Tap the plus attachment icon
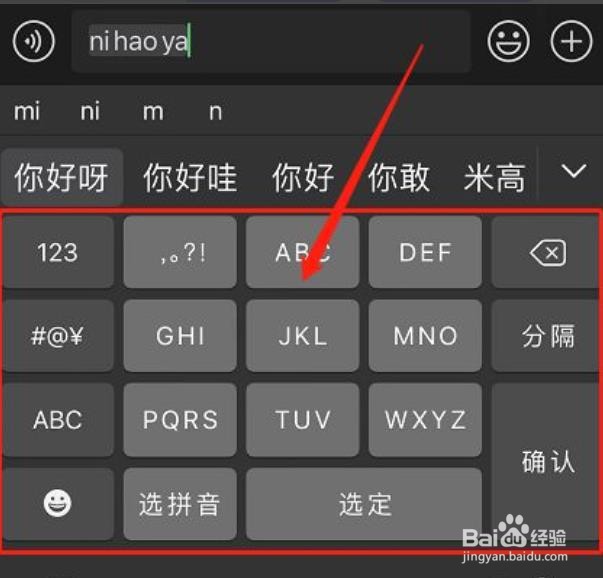This screenshot has height=578, width=603. pos(571,41)
